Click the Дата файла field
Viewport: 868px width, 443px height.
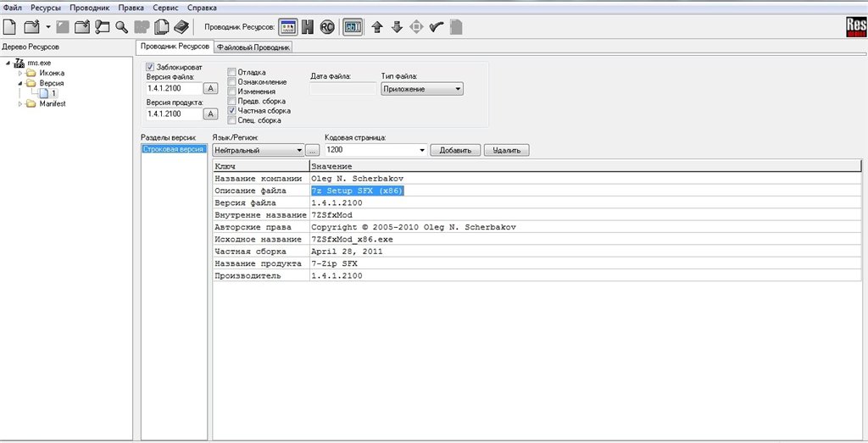[x=342, y=88]
